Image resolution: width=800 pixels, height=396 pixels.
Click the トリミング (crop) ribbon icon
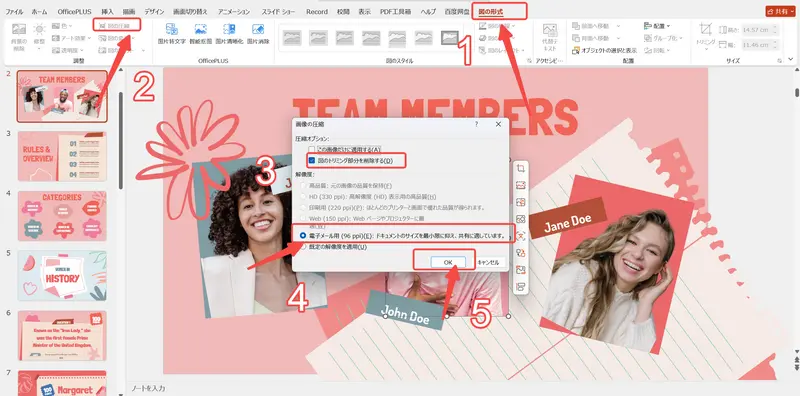click(x=706, y=29)
